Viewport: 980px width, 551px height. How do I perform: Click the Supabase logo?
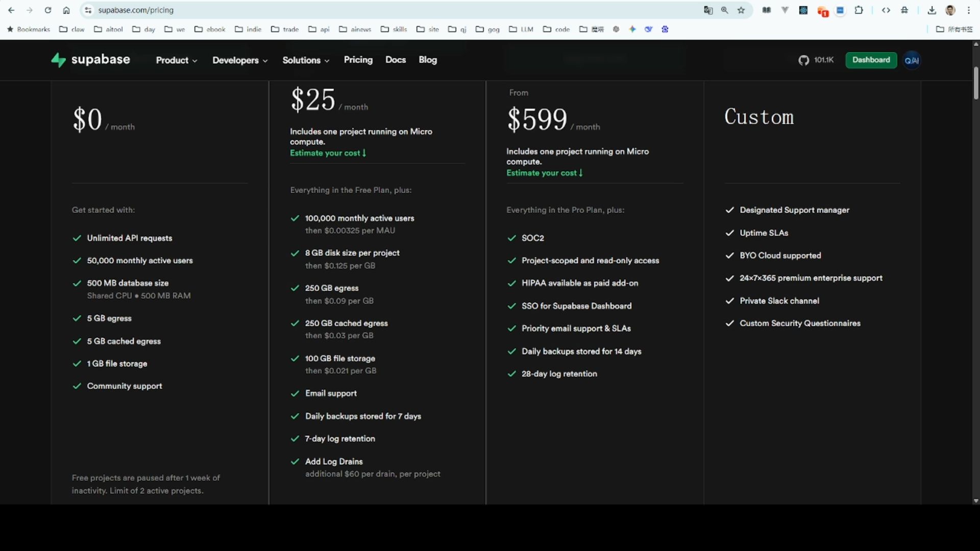(x=90, y=60)
